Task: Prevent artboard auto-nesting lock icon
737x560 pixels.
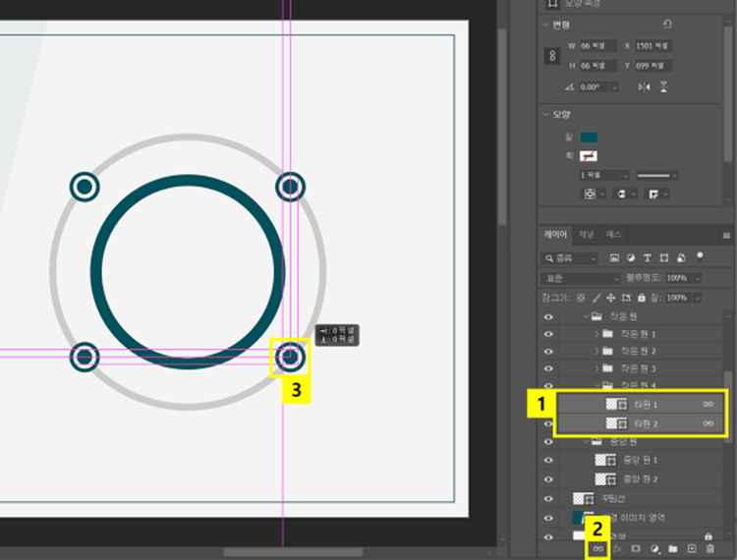Action: 626,298
